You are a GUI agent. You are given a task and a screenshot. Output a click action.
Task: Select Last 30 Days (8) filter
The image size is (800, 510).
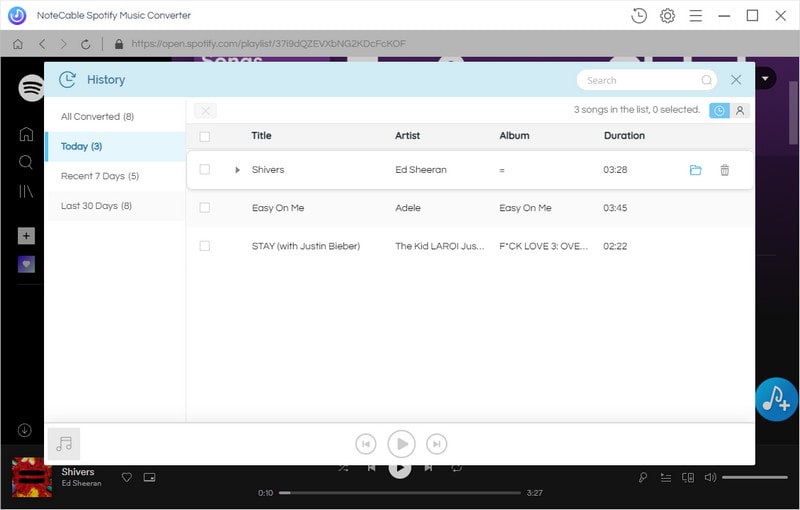click(x=115, y=206)
